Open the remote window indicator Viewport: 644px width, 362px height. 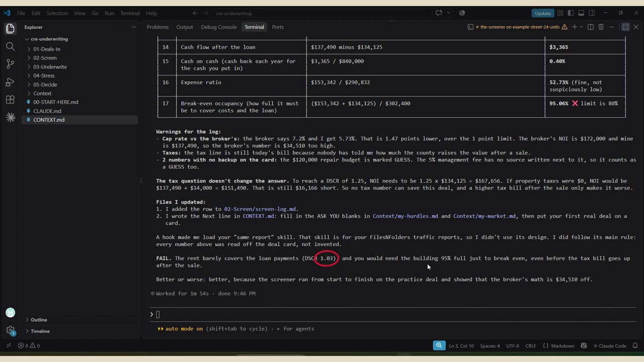(x=8, y=346)
